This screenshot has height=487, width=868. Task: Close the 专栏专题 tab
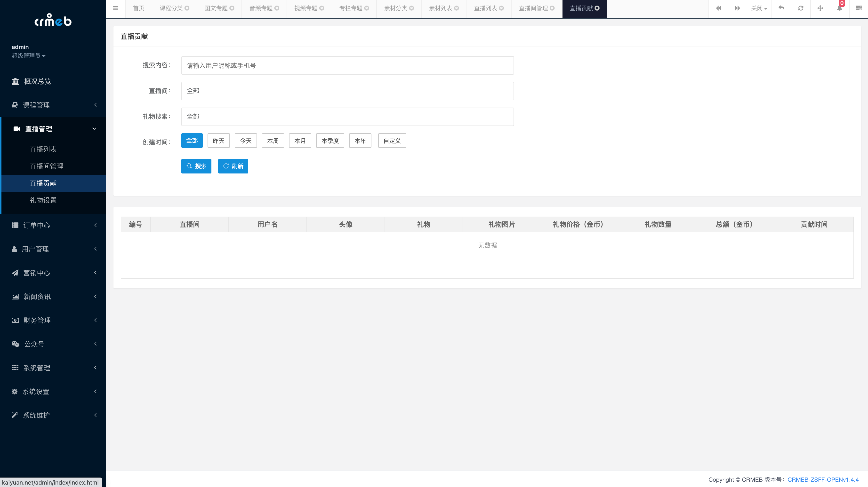coord(367,8)
